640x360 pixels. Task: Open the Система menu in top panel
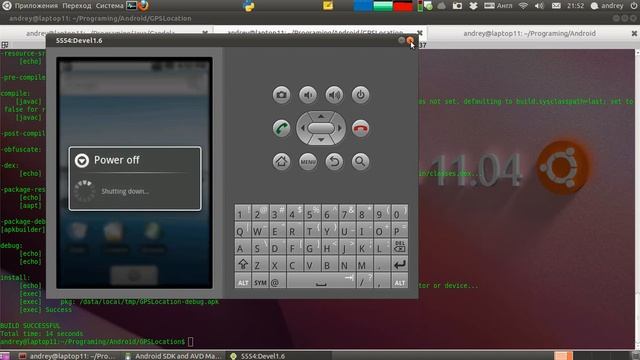pyautogui.click(x=109, y=6)
